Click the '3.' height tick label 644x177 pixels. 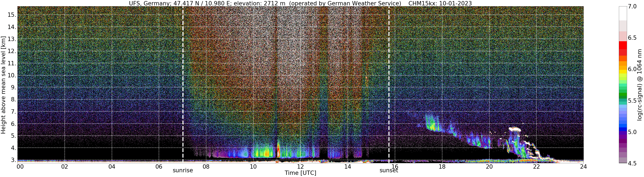[x=13, y=160]
